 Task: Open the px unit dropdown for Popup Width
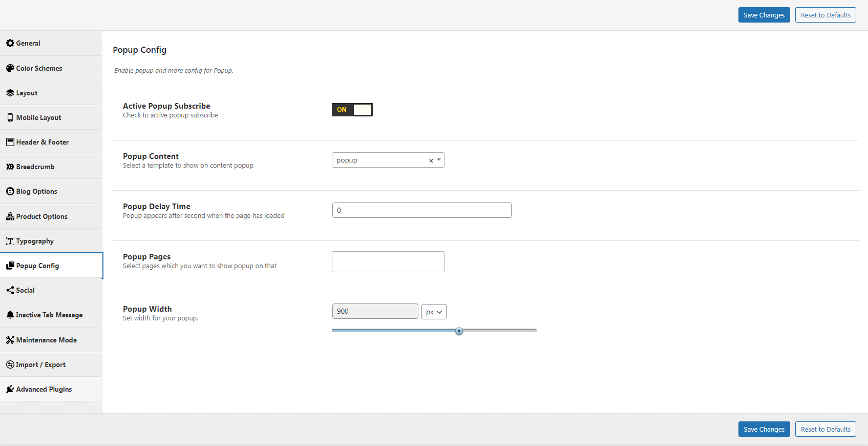(434, 312)
